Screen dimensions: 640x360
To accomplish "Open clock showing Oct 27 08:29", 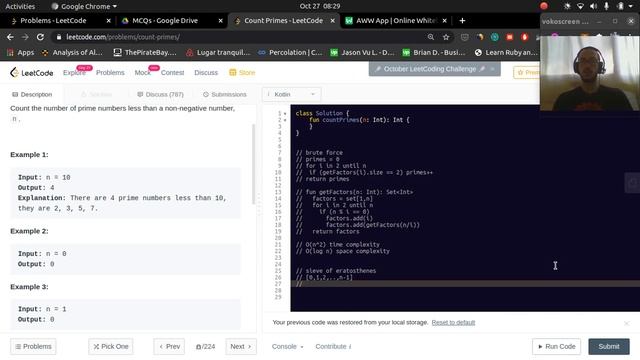I will click(x=320, y=6).
